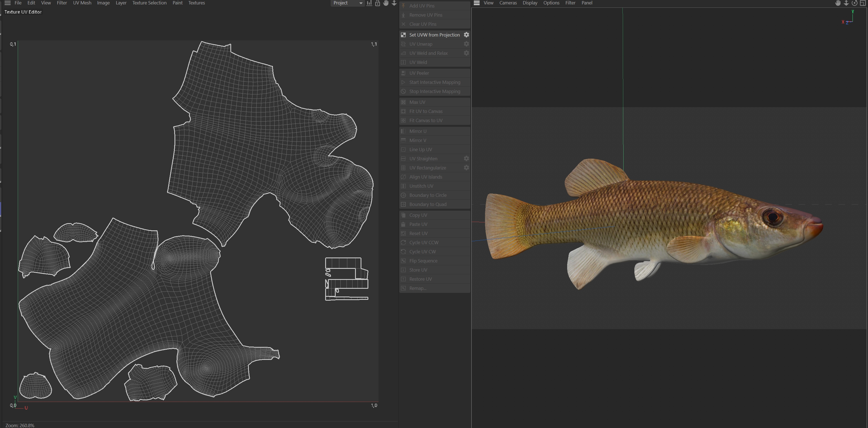Image resolution: width=868 pixels, height=428 pixels.
Task: Open the Cameras menu in viewport
Action: tap(508, 3)
